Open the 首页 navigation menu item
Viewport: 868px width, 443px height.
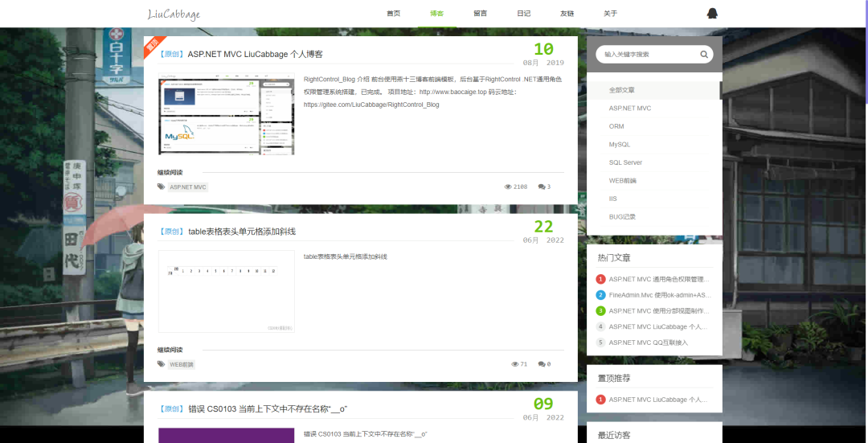pos(393,14)
